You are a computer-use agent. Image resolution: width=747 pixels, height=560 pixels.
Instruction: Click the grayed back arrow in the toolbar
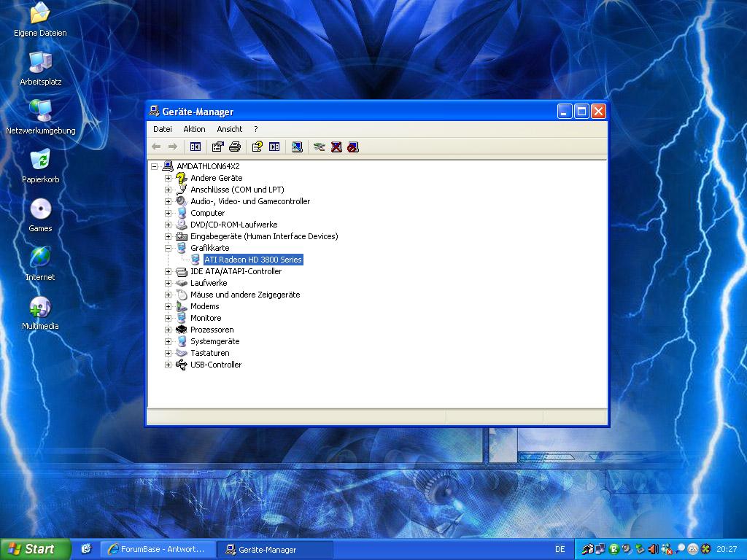tap(156, 147)
